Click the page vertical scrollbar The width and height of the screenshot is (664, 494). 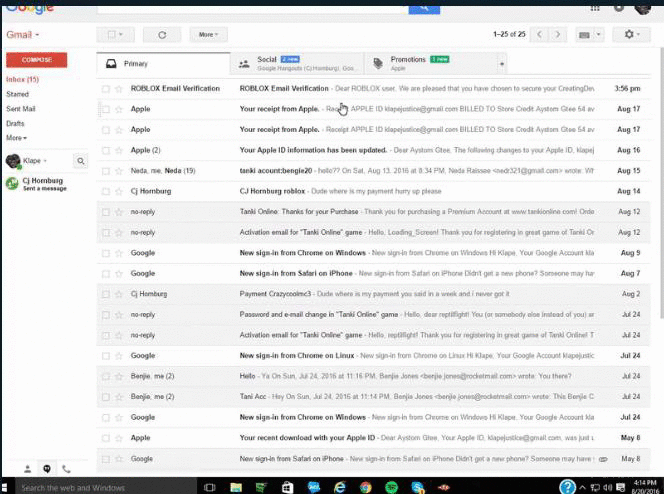[x=662, y=184]
